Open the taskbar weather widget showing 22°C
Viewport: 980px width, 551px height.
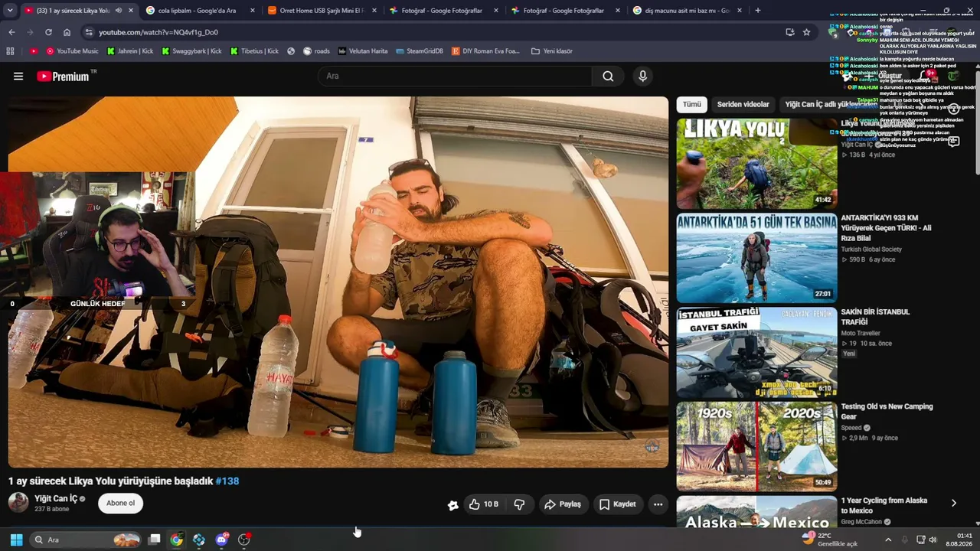[830, 540]
